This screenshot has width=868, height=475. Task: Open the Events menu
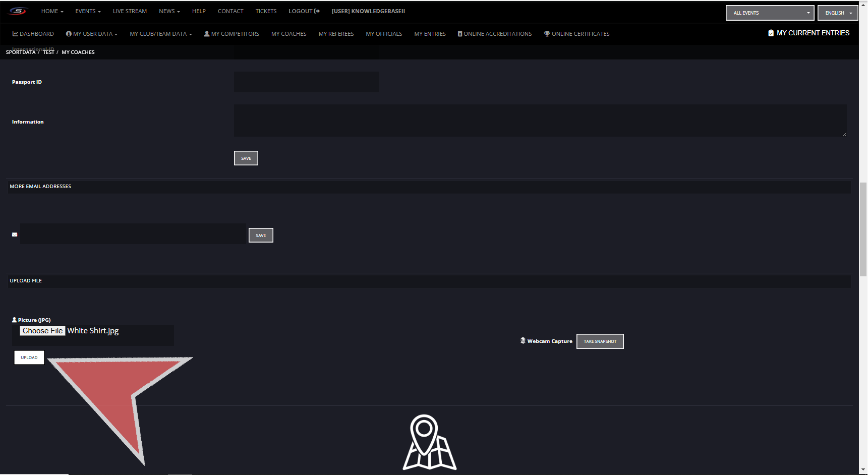88,11
